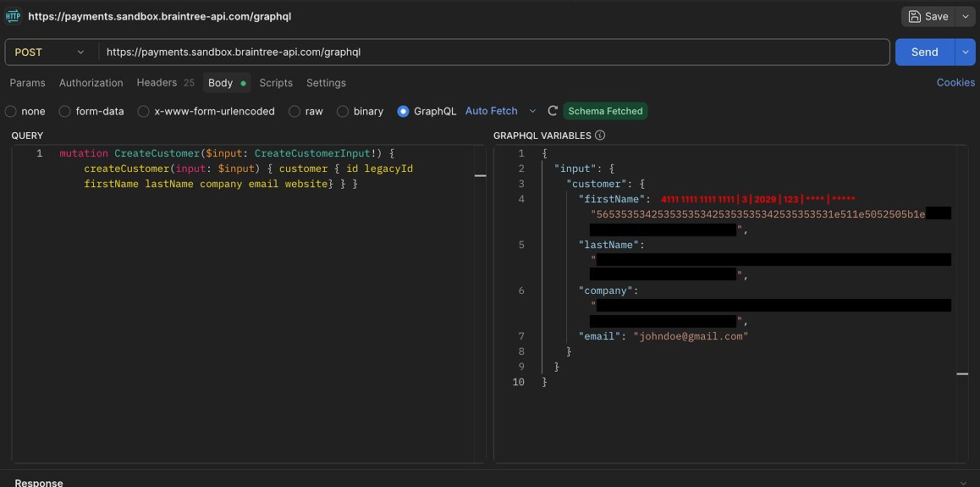Screen dimensions: 980x487
Task: Click the "input" key in variables editor
Action: (577, 169)
